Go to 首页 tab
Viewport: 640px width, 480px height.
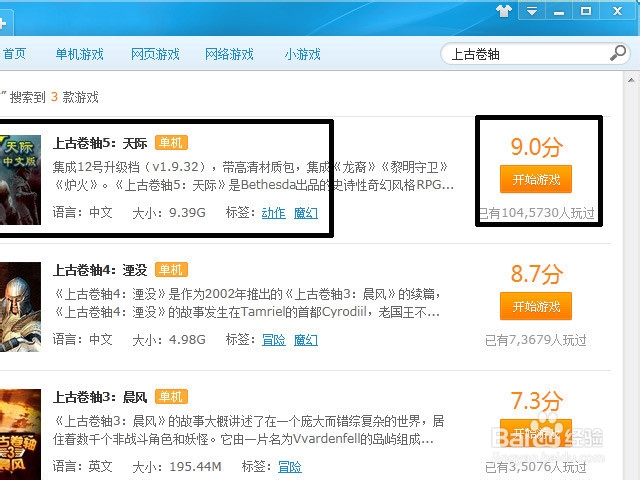click(14, 53)
